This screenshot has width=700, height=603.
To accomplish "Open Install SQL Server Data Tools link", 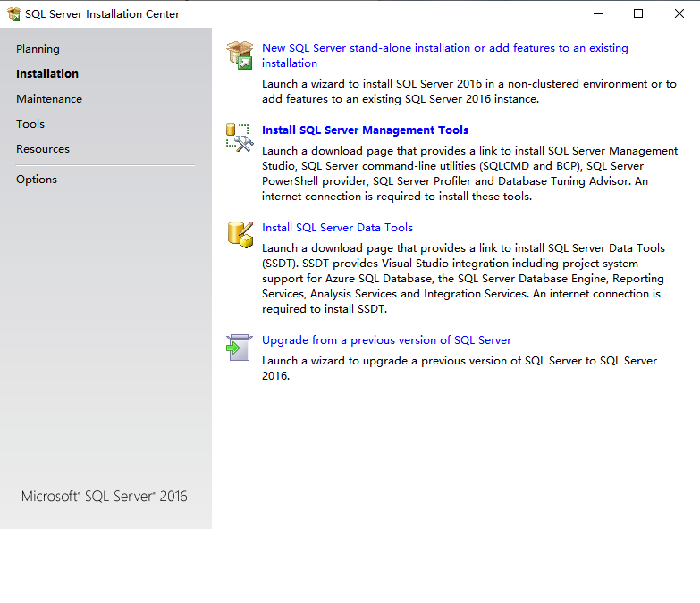I will click(x=338, y=228).
